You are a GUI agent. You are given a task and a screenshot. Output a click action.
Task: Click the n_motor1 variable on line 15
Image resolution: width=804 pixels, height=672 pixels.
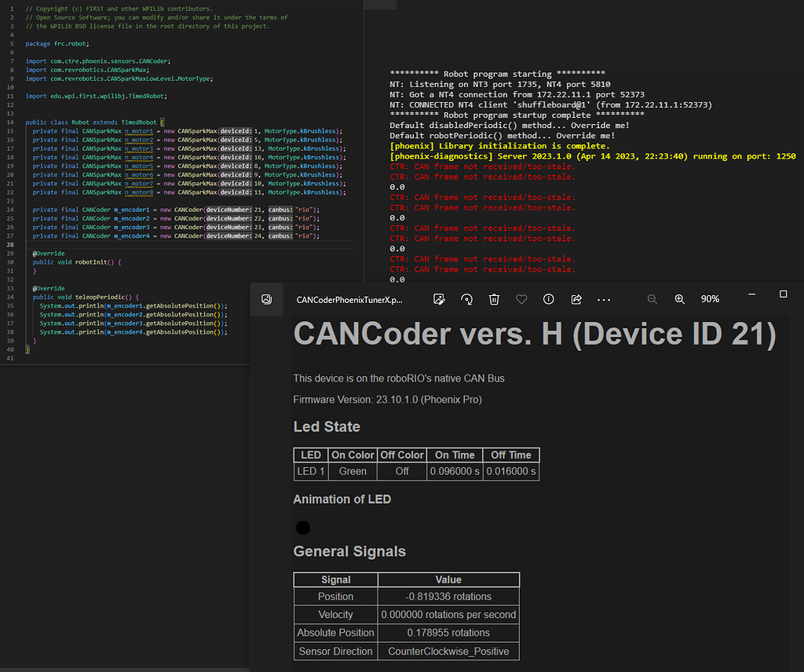139,130
